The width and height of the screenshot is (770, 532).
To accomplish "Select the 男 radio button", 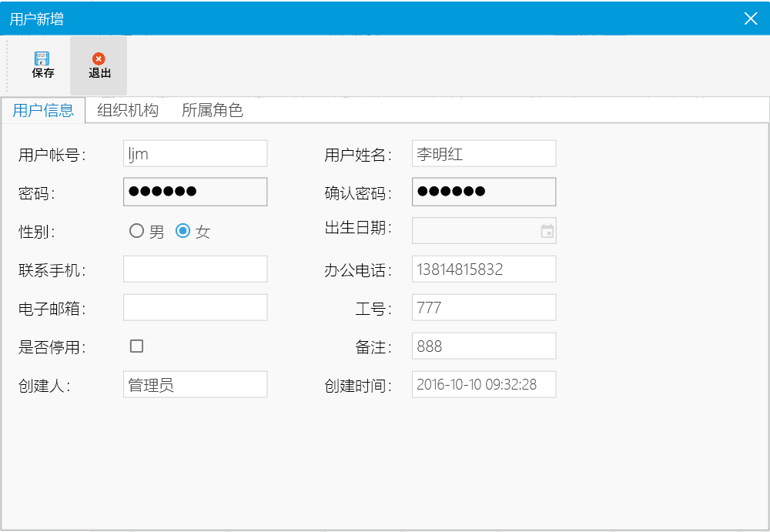I will coord(136,231).
